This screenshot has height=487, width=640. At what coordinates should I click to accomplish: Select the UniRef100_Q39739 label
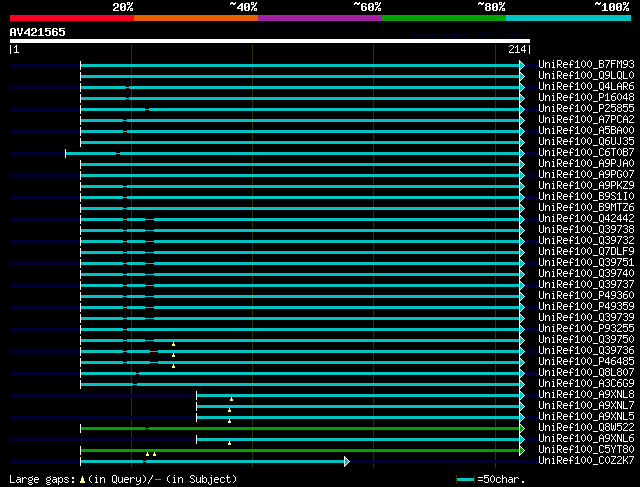pos(586,318)
